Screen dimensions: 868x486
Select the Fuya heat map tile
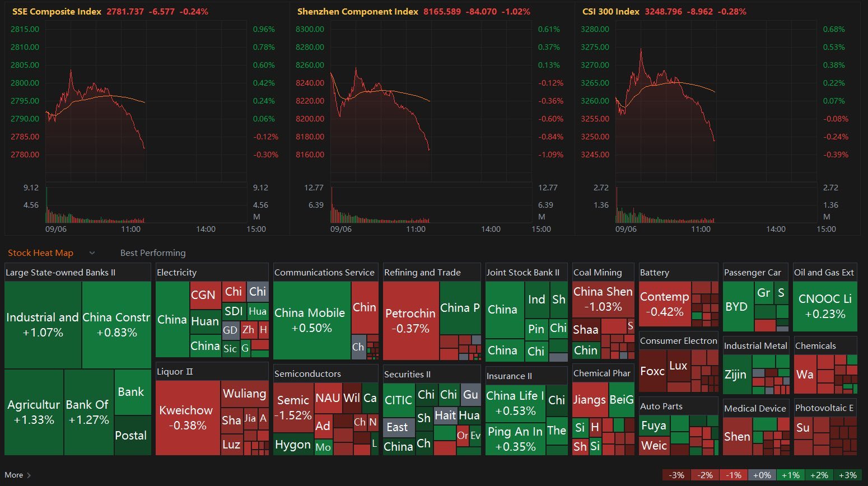654,426
